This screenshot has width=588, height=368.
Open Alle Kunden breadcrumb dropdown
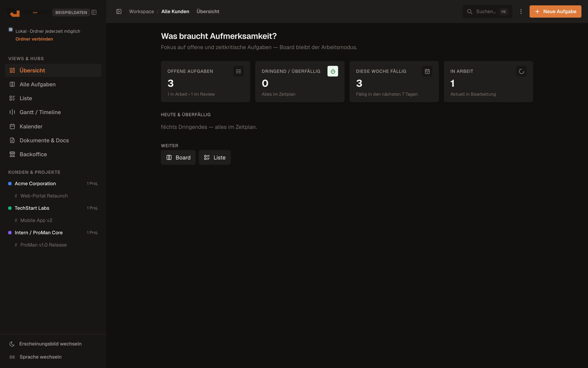[175, 11]
